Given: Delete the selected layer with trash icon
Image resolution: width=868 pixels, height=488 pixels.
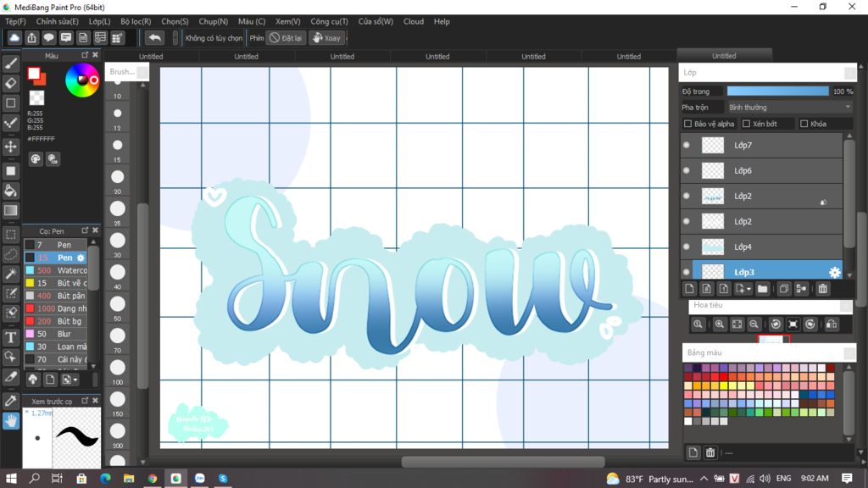Looking at the screenshot, I should 822,289.
